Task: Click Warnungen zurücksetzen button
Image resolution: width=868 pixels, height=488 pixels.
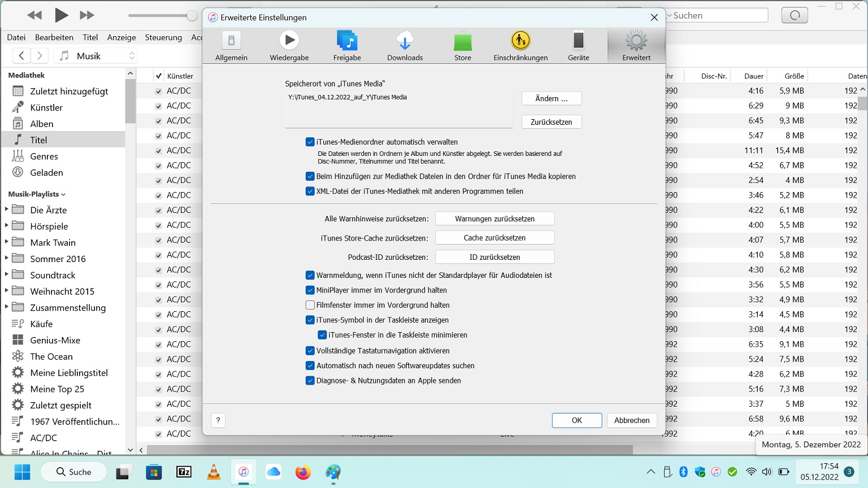Action: click(494, 219)
